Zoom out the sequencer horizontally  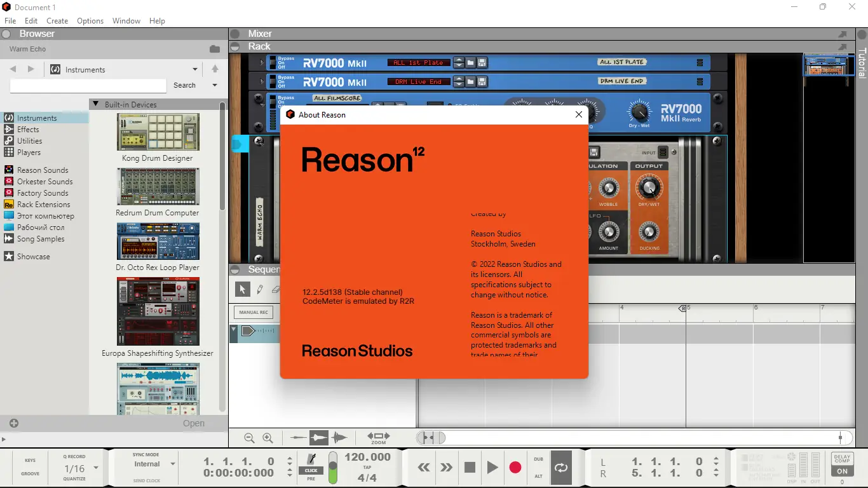pyautogui.click(x=249, y=438)
